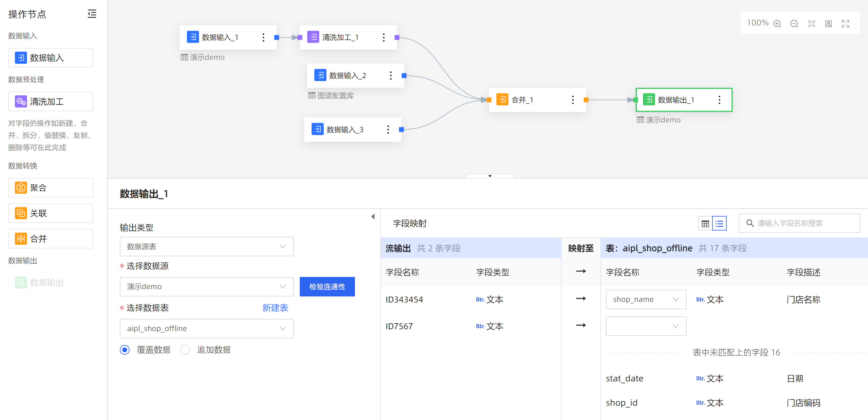This screenshot has height=420, width=868.
Task: Switch field mapping to table view
Action: pyautogui.click(x=705, y=223)
